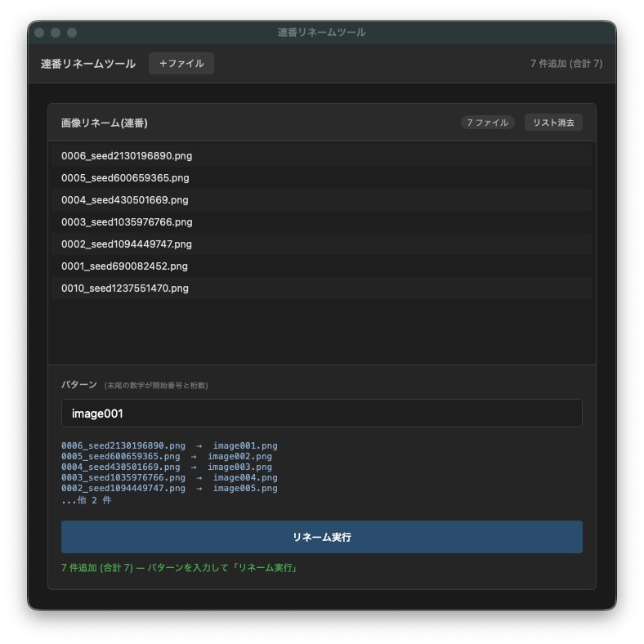Click the パターン label

coord(78,384)
